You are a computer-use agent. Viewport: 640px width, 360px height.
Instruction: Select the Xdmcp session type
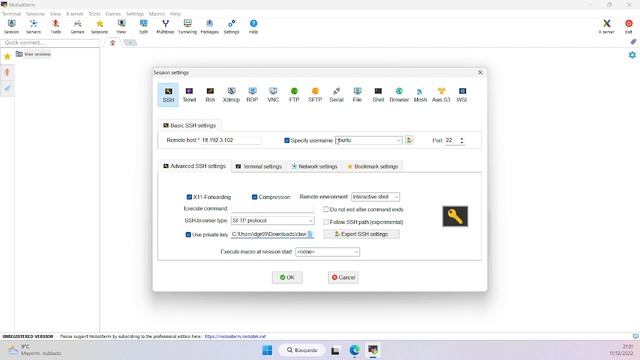point(231,95)
